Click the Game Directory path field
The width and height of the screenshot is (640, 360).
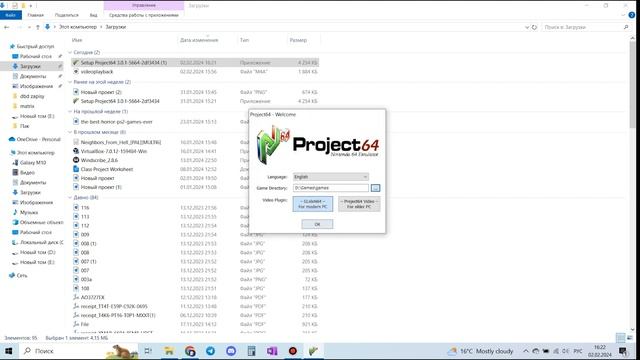coord(331,188)
